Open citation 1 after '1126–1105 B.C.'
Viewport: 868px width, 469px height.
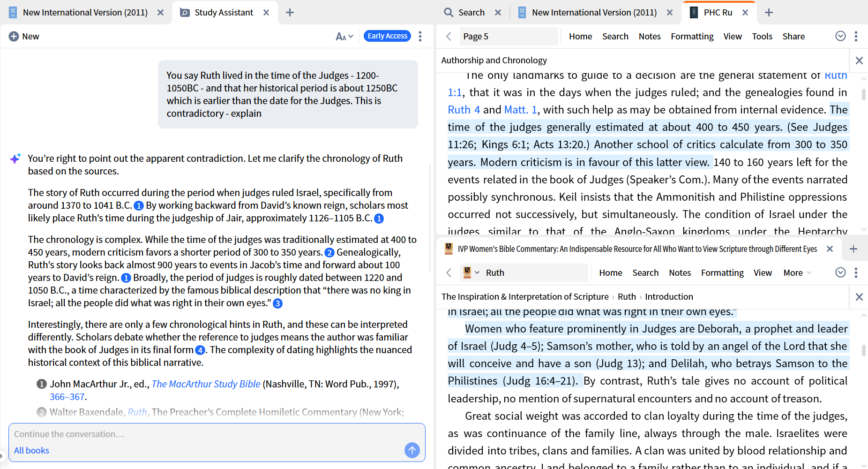(x=379, y=219)
